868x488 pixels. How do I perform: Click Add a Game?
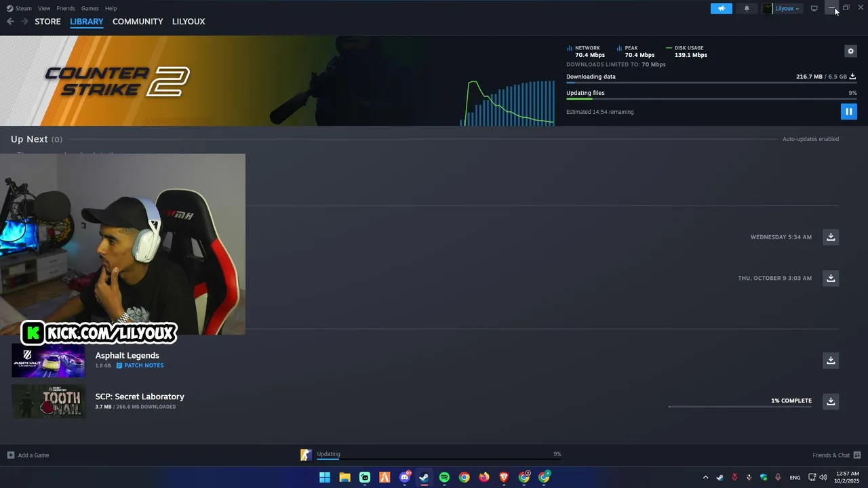28,455
